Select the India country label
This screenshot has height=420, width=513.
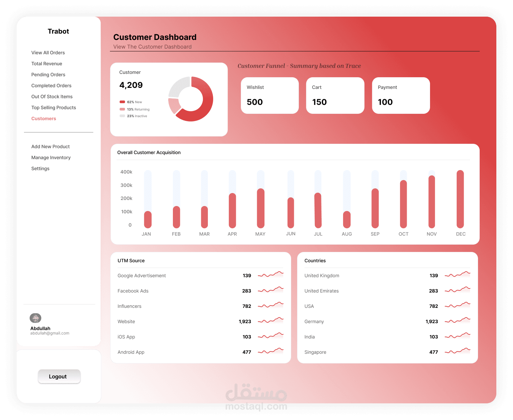[309, 337]
